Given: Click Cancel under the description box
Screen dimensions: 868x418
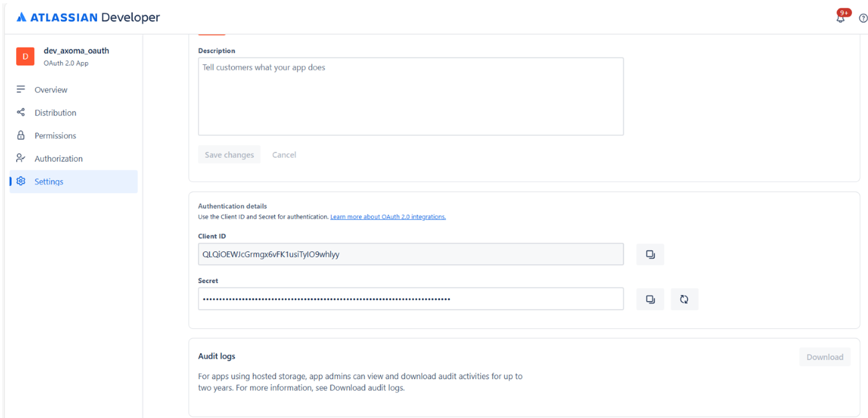Looking at the screenshot, I should (284, 154).
